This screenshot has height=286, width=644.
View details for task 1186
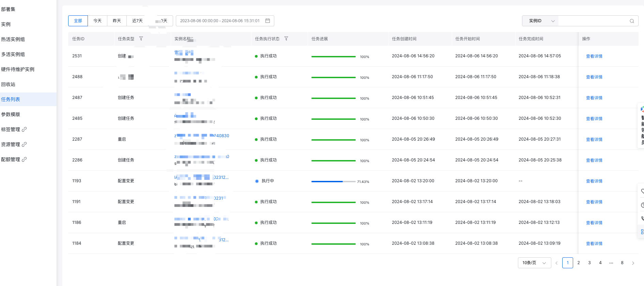pyautogui.click(x=594, y=223)
